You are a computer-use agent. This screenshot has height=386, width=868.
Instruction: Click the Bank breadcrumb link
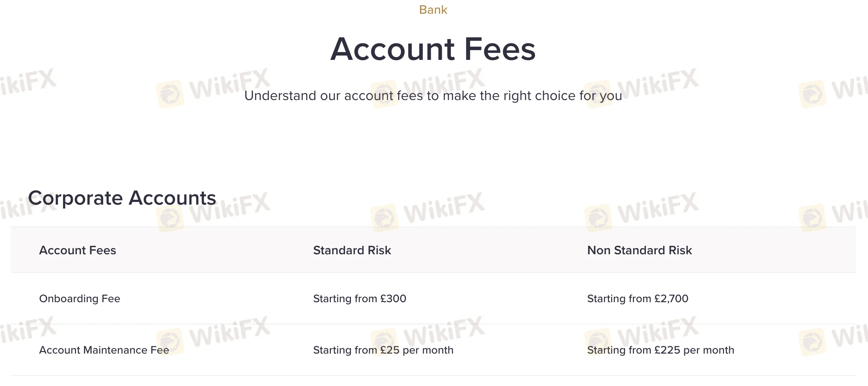pyautogui.click(x=433, y=10)
